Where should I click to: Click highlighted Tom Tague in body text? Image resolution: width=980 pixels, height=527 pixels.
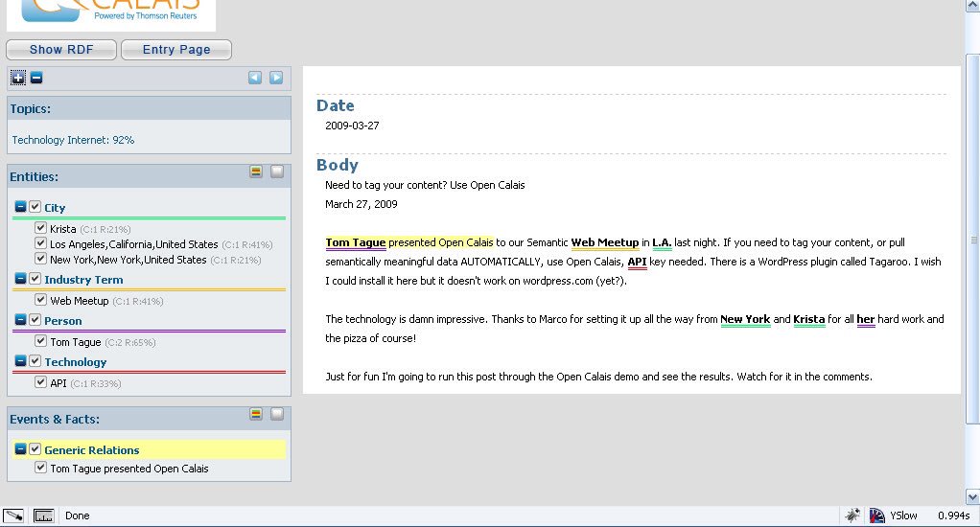356,242
